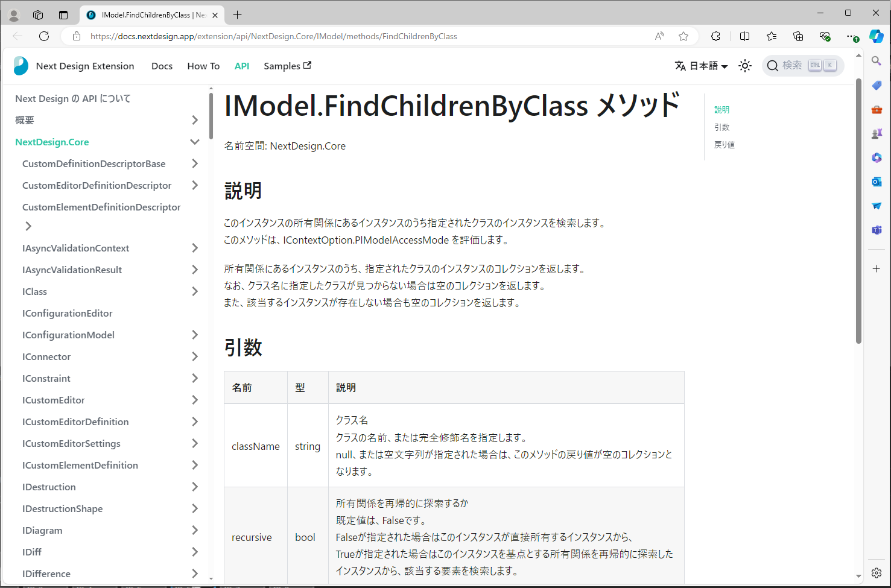
Task: Open the IConstraint sidebar item
Action: pyautogui.click(x=46, y=378)
